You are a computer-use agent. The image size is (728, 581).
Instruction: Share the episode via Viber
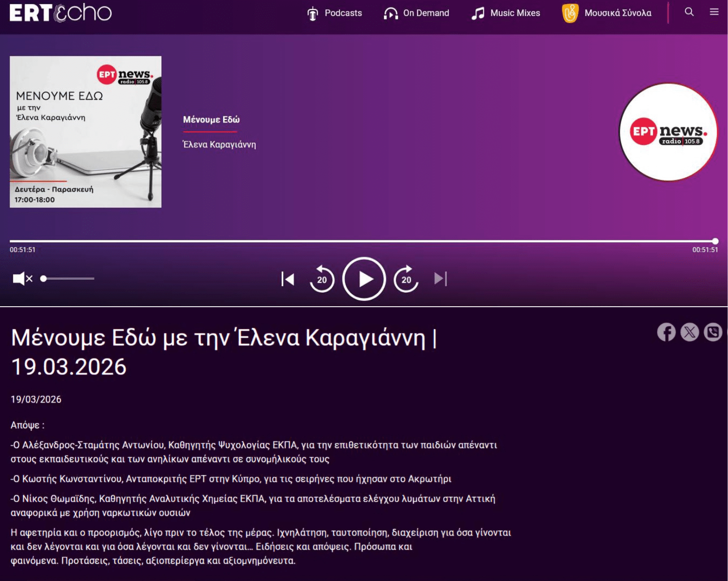713,332
